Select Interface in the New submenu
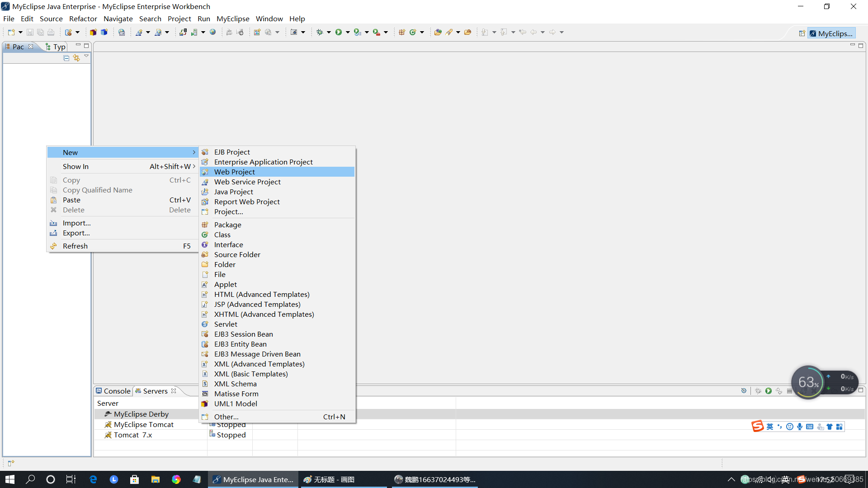868x488 pixels. click(277, 244)
